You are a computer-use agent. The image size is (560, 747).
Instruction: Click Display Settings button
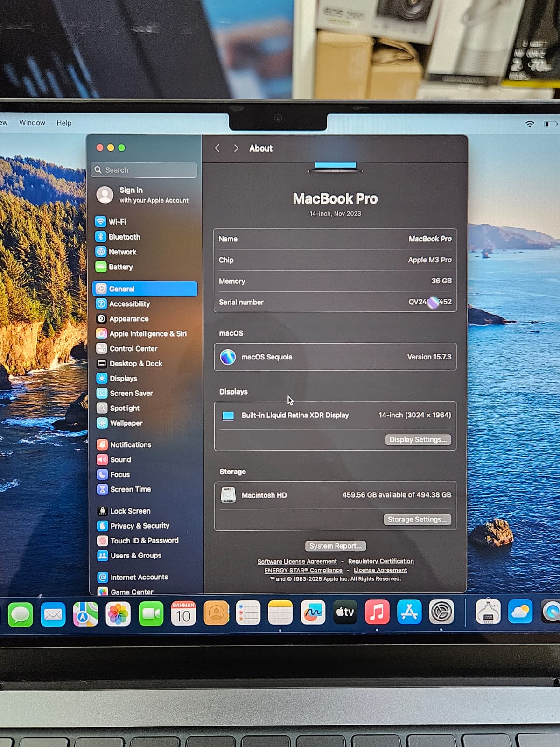click(x=418, y=440)
